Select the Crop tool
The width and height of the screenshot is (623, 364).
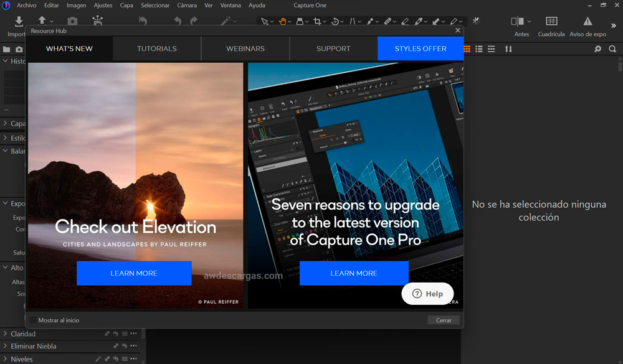tap(317, 21)
